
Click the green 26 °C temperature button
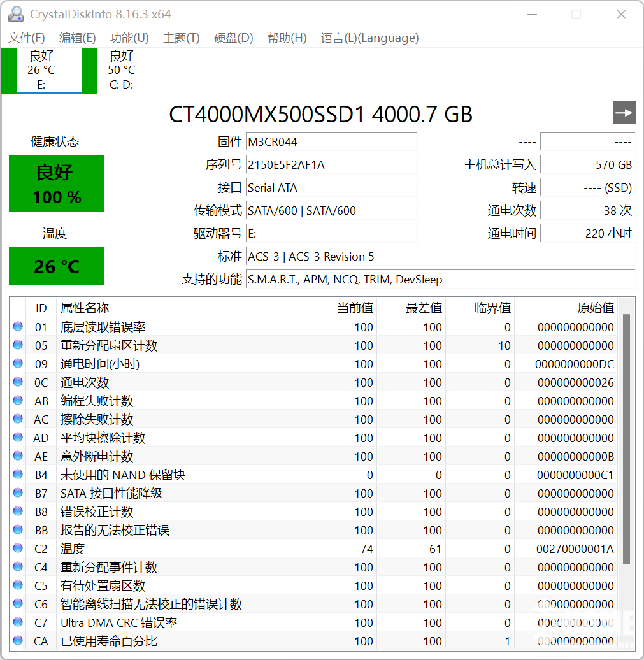point(57,266)
